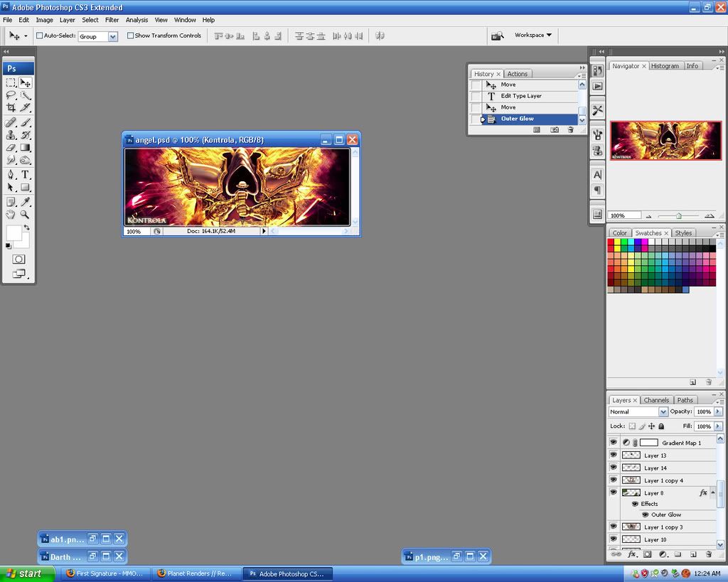Enable Show Transform Controls checkbox

(131, 36)
